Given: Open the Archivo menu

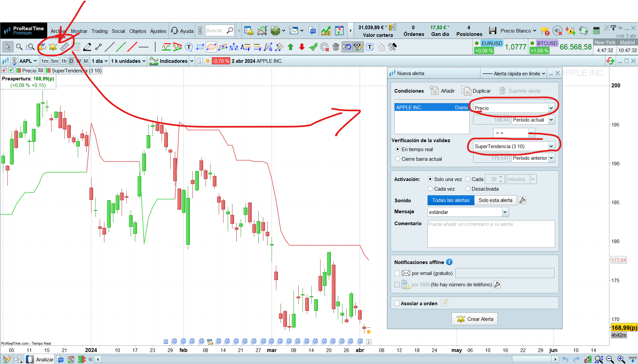Looking at the screenshot, I should coord(59,31).
